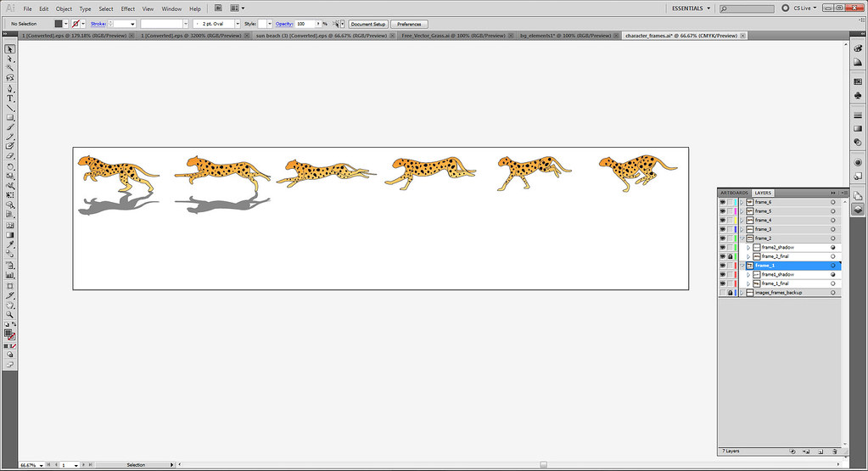Select the Type tool
Screen dimensions: 868x471
click(x=9, y=98)
